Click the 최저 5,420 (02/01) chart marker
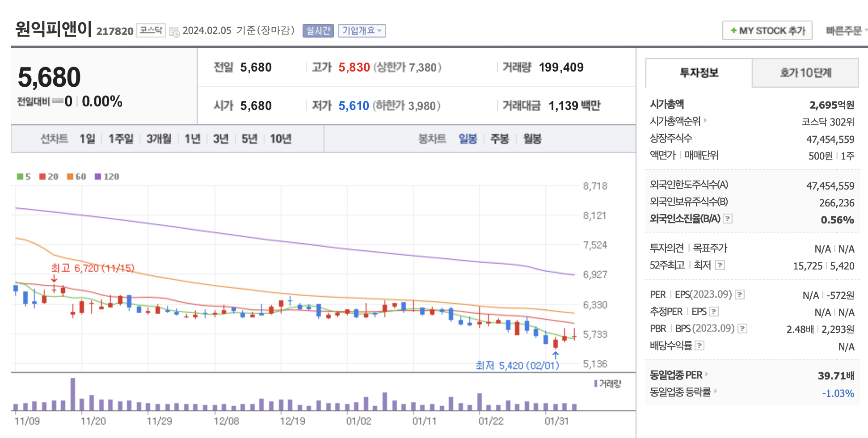The image size is (868, 438). tap(517, 366)
